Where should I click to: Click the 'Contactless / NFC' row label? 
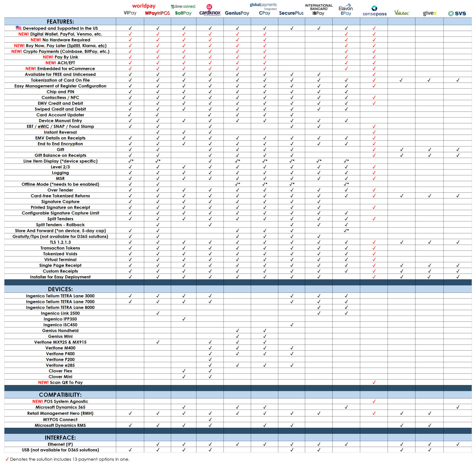[60, 97]
